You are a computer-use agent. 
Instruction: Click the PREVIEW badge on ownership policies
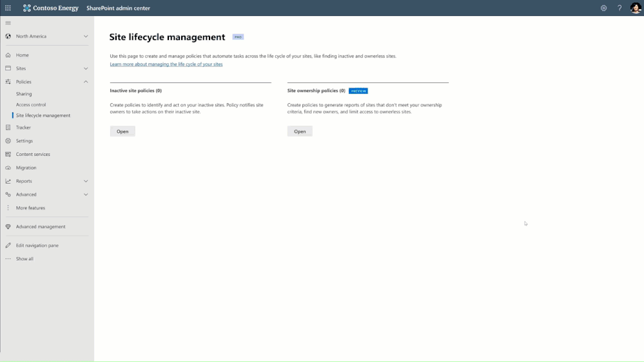coord(358,91)
